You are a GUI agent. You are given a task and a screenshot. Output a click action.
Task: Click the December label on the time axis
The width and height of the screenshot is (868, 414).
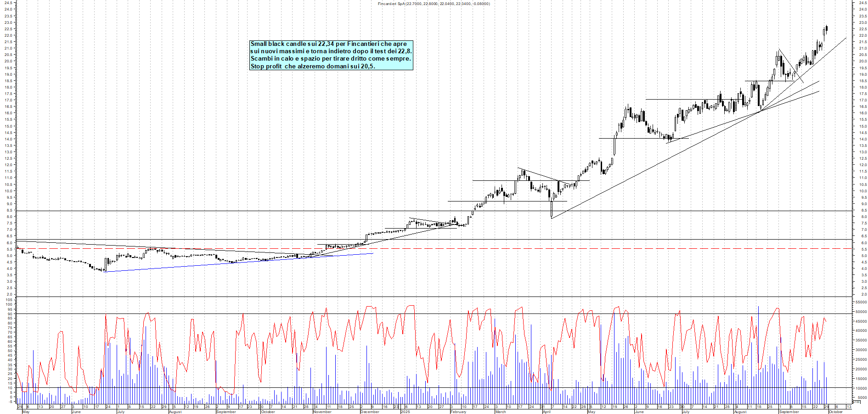point(370,412)
